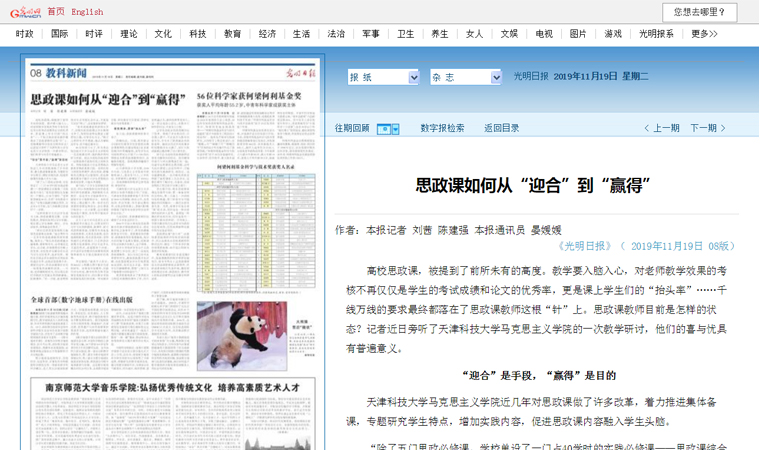Open the 更多>> navigation expander

[704, 34]
